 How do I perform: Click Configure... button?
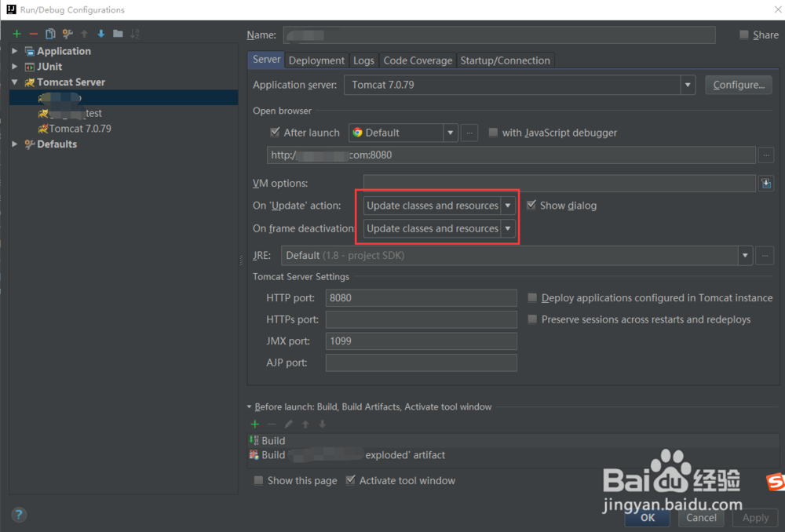point(739,85)
